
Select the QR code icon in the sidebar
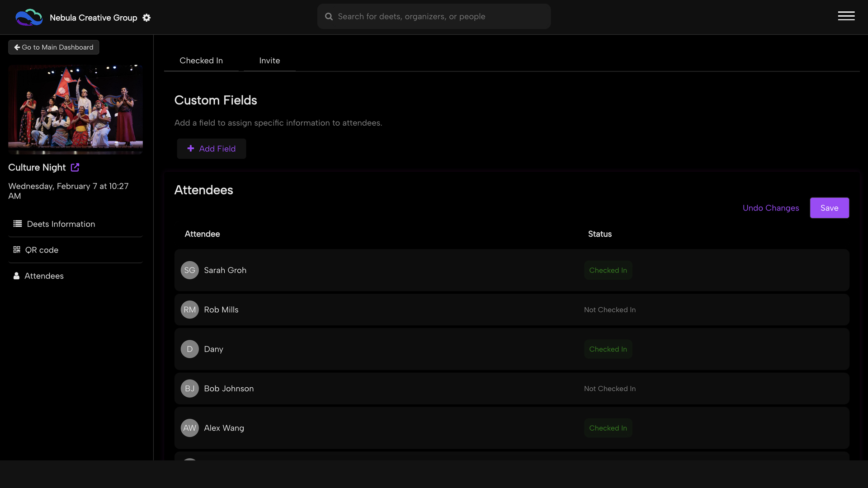(x=17, y=249)
